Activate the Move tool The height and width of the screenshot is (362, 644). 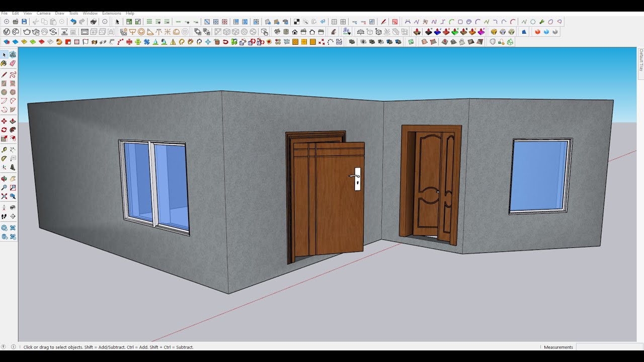4,121
